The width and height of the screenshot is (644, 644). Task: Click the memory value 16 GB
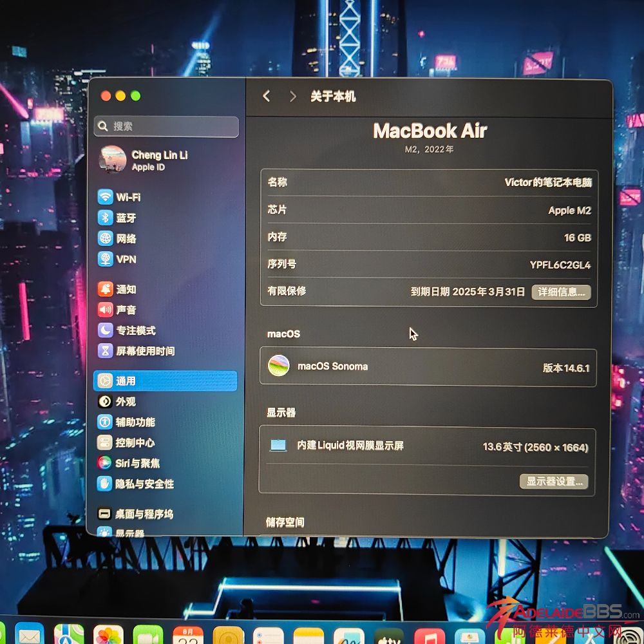[x=577, y=238]
